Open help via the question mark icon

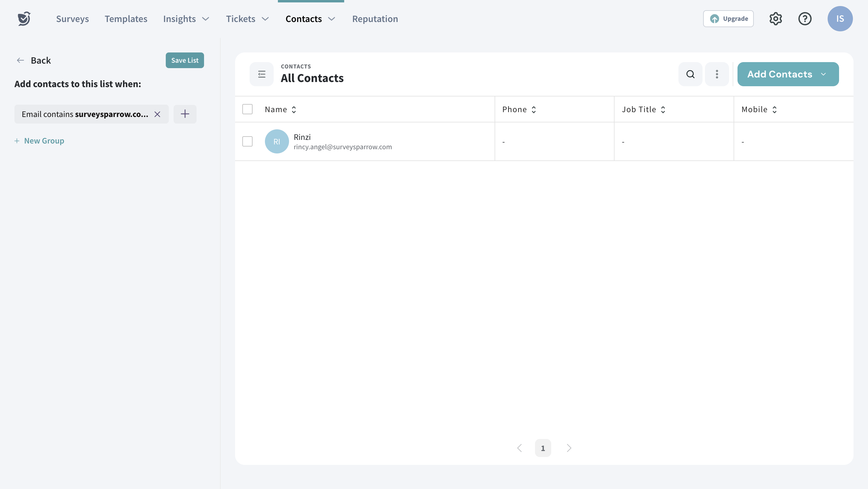(805, 18)
